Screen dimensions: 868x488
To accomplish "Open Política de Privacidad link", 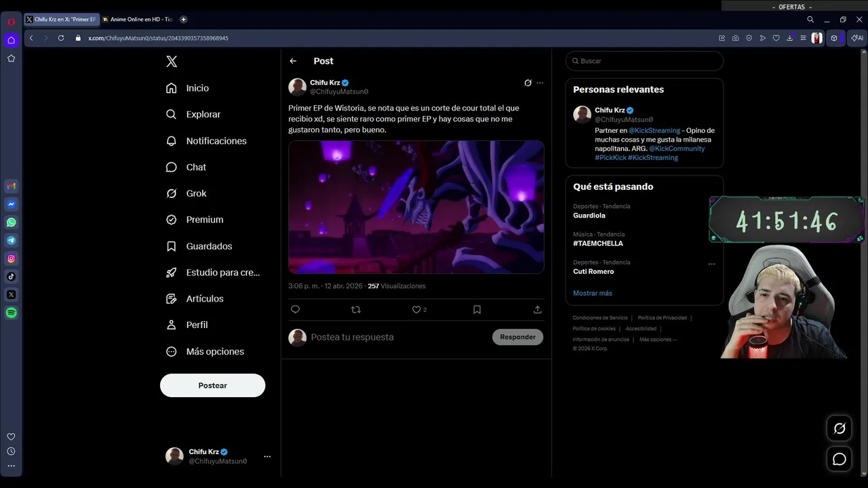I will pyautogui.click(x=662, y=318).
